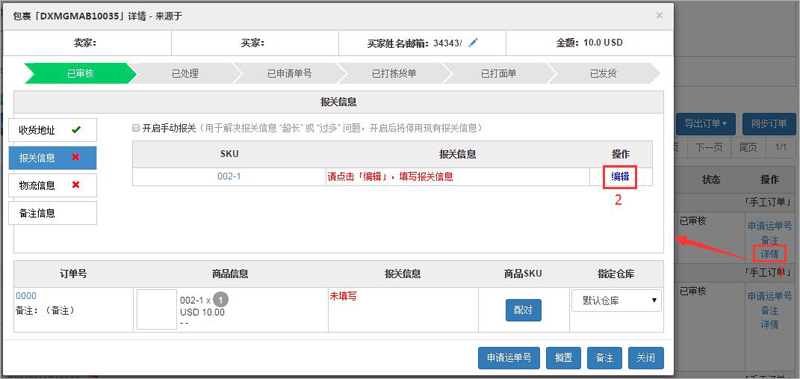
Task: Click the 配对 button
Action: [523, 310]
